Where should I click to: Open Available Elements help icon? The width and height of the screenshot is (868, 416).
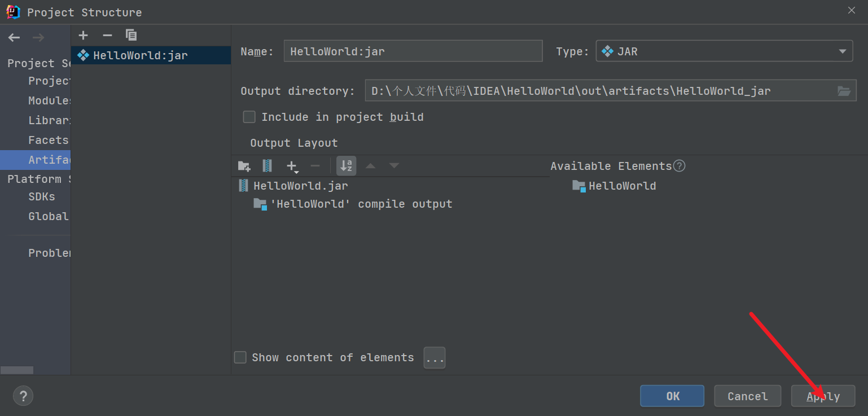pyautogui.click(x=680, y=166)
